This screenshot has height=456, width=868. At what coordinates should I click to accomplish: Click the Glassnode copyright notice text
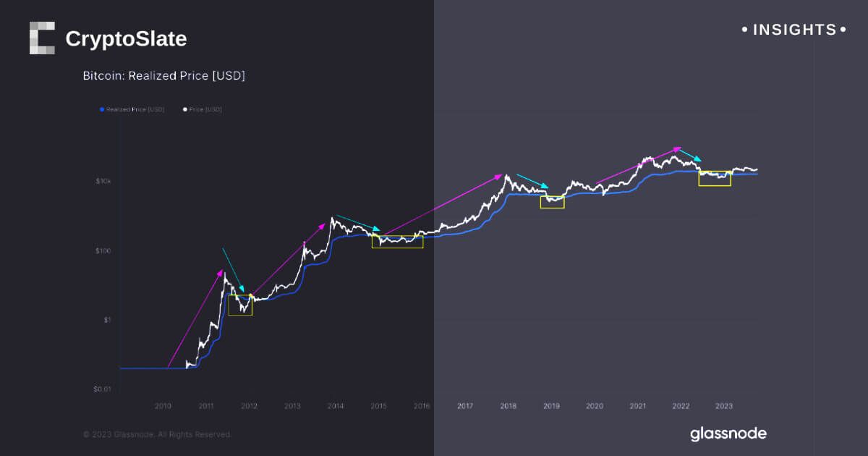[158, 434]
